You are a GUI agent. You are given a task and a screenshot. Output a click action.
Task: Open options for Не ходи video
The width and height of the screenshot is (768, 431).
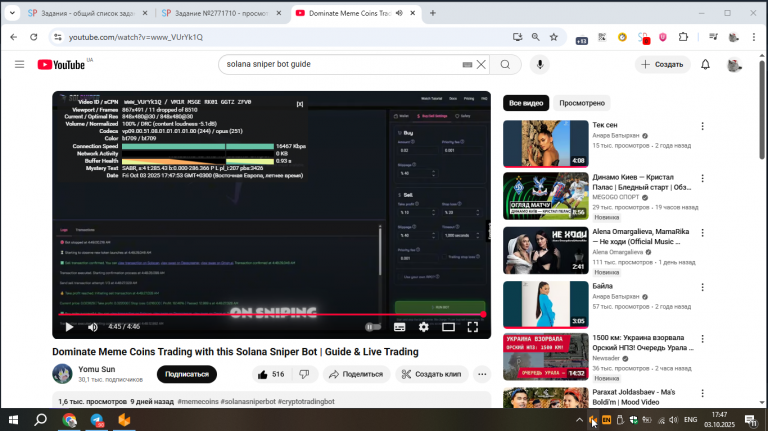(x=702, y=233)
